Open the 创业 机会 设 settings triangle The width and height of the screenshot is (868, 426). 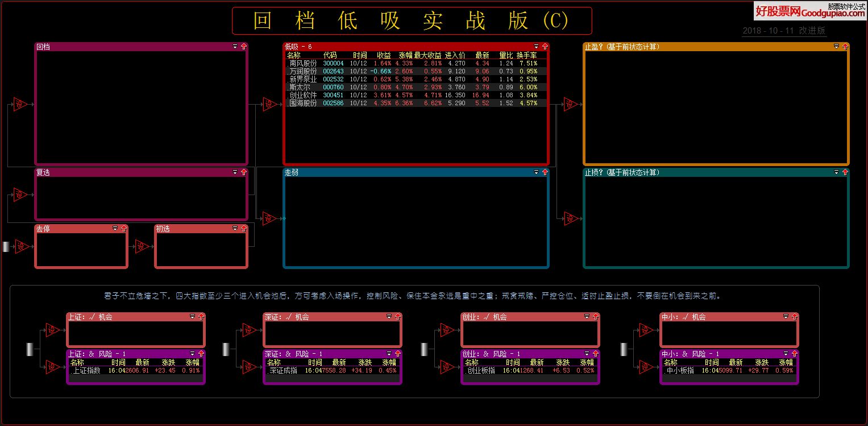click(x=447, y=330)
